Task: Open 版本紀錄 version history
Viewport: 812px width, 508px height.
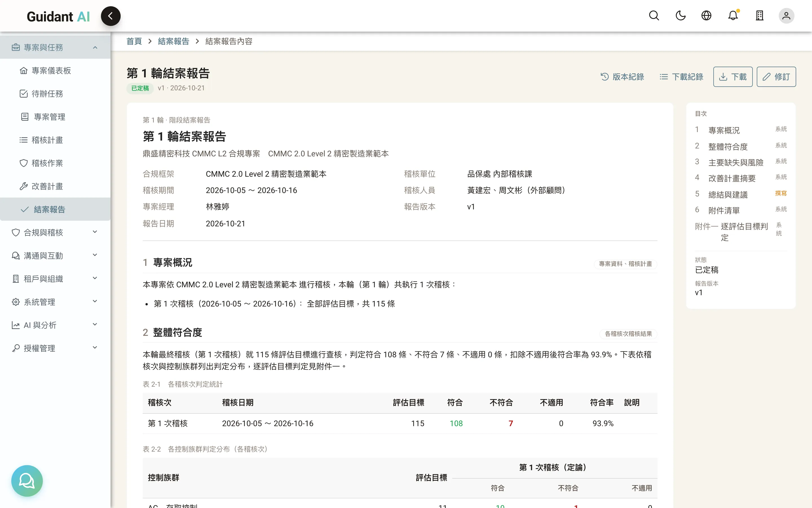Action: coord(623,77)
